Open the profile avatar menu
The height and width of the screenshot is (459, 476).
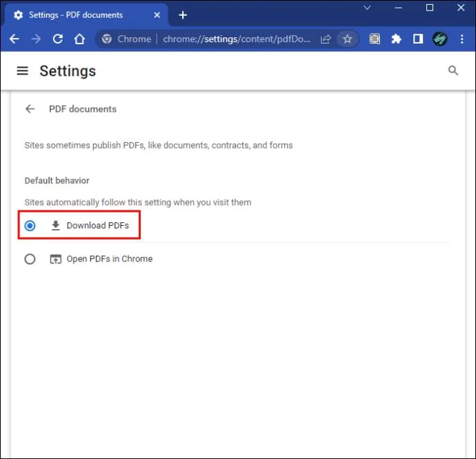[x=439, y=39]
